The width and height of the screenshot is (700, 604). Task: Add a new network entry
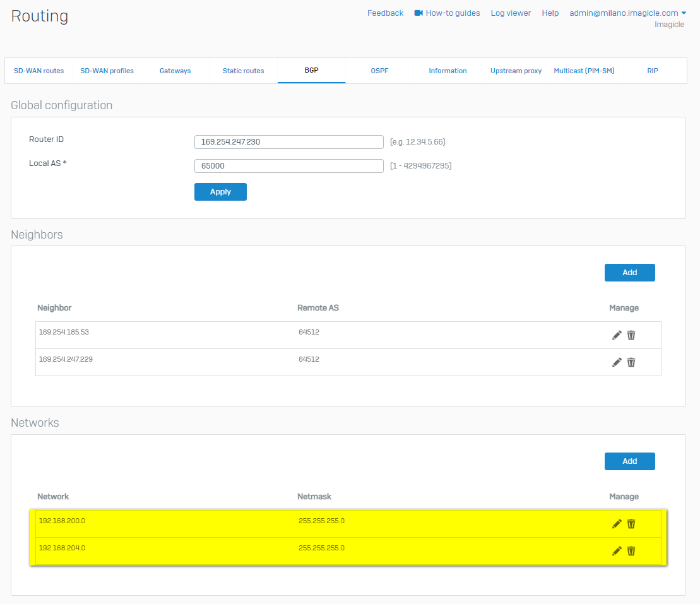click(x=629, y=461)
